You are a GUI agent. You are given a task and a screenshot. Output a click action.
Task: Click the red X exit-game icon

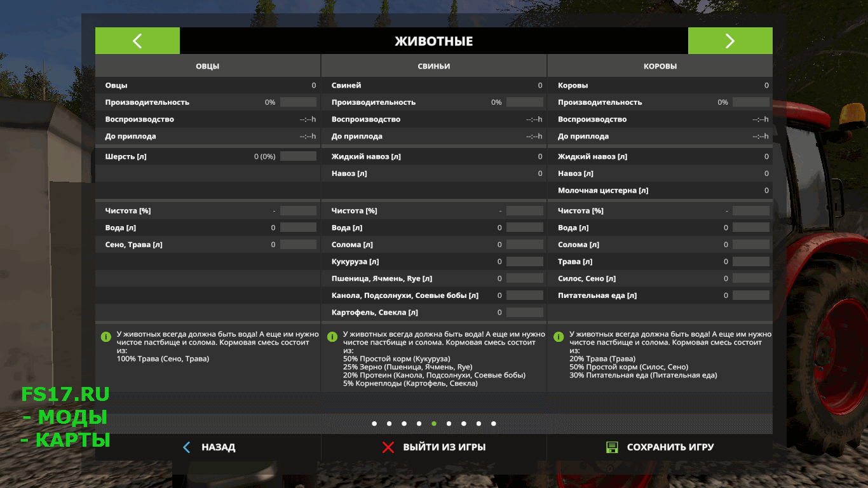click(388, 447)
